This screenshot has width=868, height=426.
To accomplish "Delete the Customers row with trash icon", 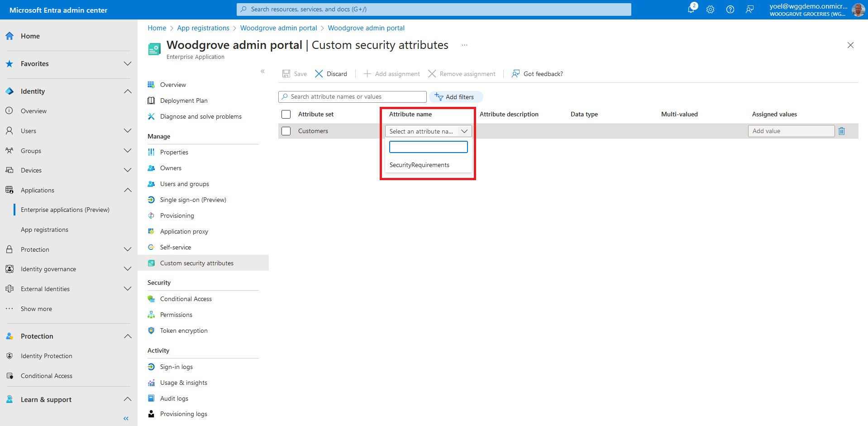I will tap(841, 131).
